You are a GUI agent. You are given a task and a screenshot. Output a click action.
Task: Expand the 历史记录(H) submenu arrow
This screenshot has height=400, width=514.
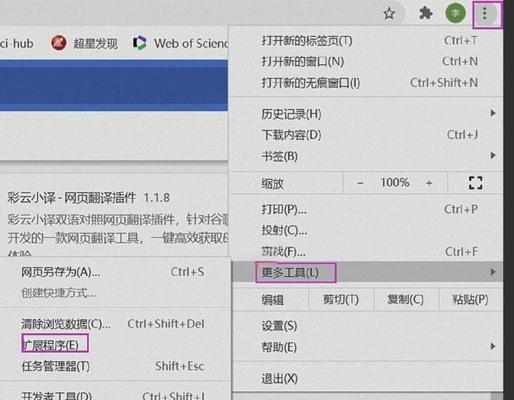493,113
